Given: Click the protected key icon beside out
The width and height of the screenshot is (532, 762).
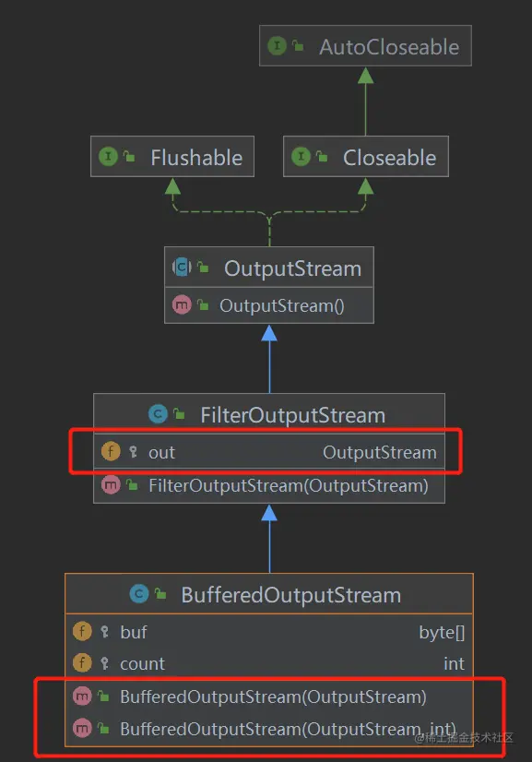Looking at the screenshot, I should pos(133,452).
